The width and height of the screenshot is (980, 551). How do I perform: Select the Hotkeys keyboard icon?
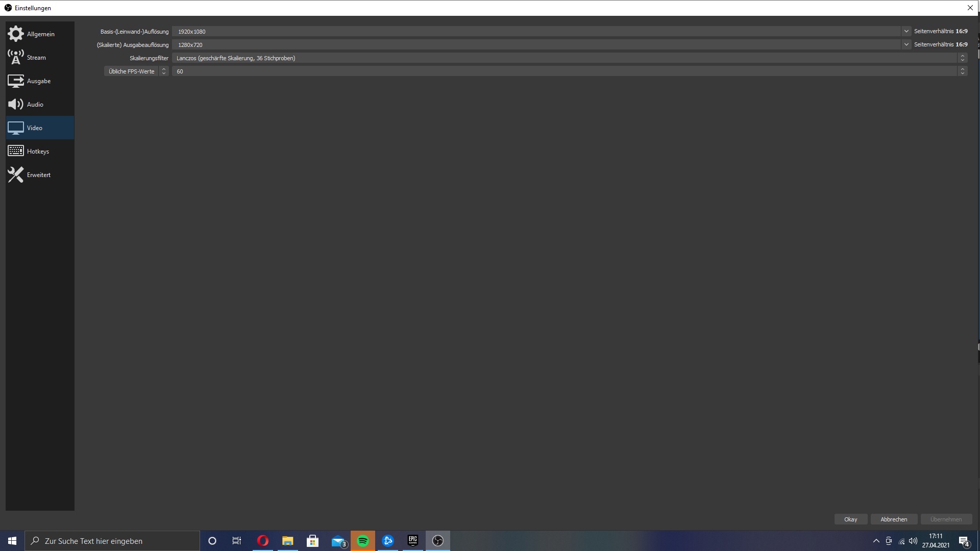click(16, 151)
